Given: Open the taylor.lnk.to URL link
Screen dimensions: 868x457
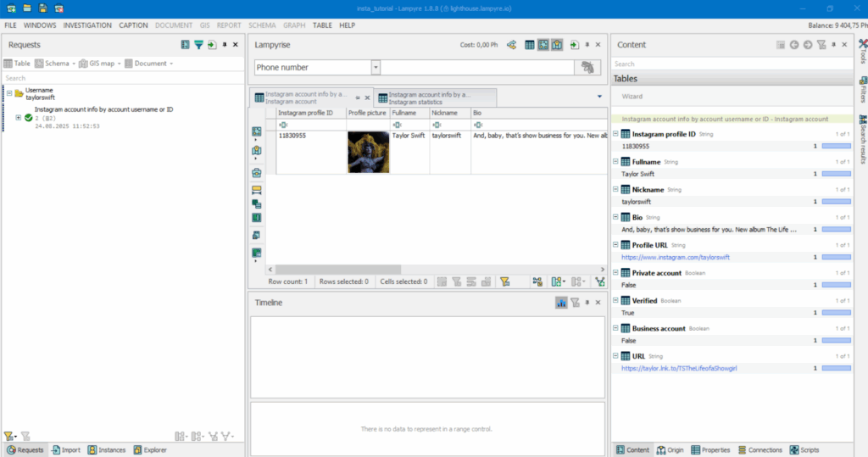Looking at the screenshot, I should (679, 368).
